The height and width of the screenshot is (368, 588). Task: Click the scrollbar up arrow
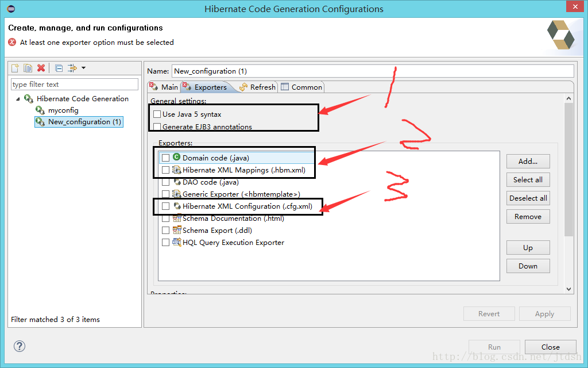568,98
